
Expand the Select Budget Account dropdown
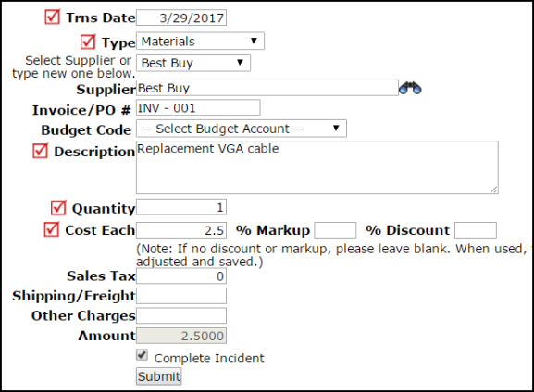(242, 129)
